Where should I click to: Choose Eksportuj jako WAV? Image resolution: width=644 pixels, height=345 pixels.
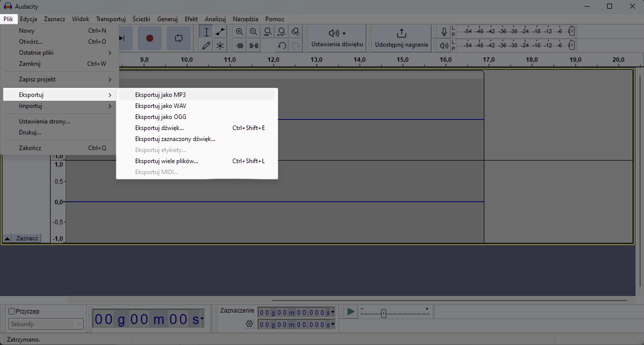pyautogui.click(x=161, y=106)
